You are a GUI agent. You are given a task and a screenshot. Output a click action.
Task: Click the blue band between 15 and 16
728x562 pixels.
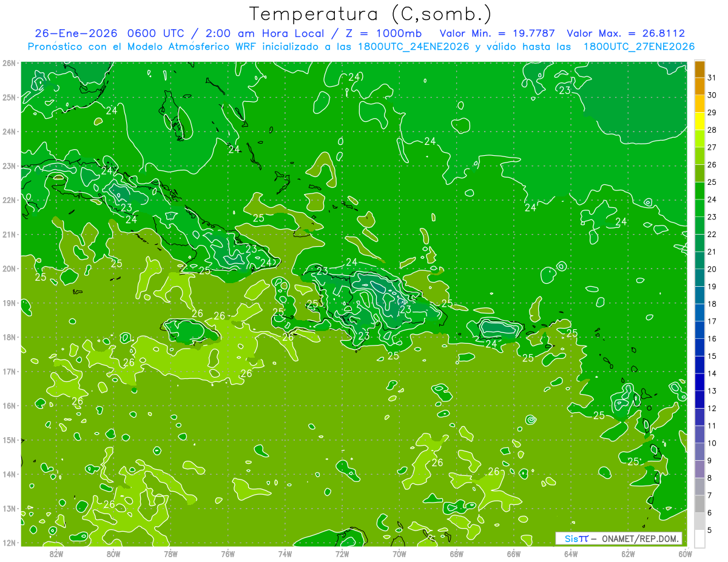coord(699,347)
